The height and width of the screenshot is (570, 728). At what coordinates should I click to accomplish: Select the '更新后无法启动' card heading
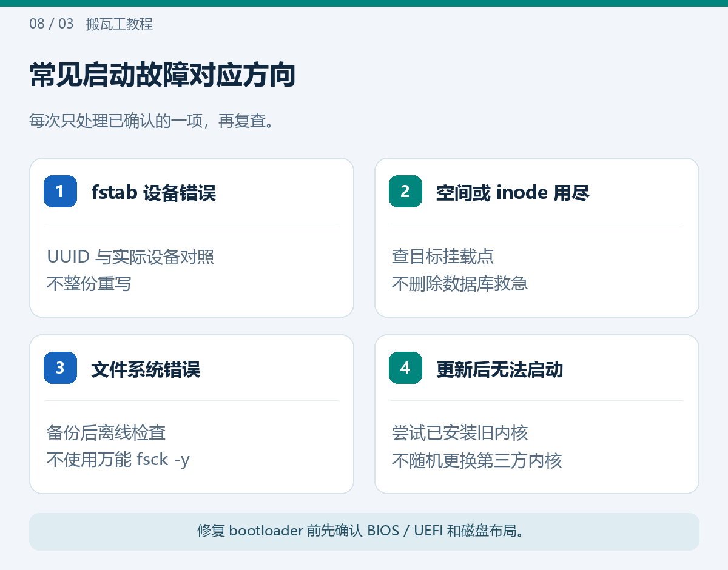click(500, 369)
